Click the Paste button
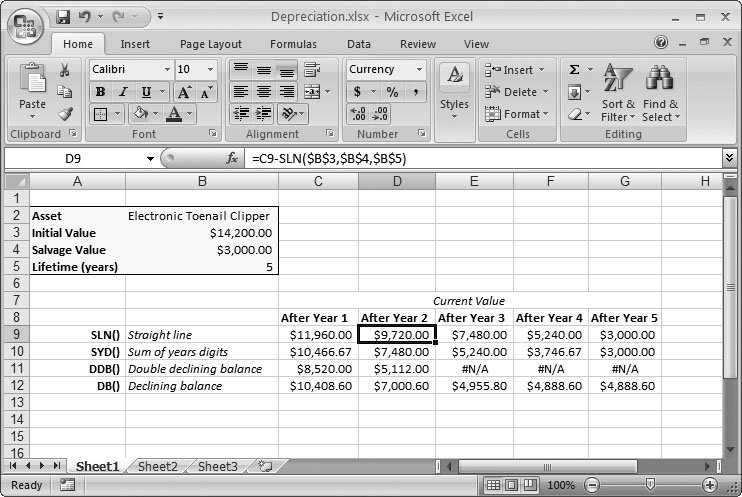The width and height of the screenshot is (742, 497). point(32,90)
